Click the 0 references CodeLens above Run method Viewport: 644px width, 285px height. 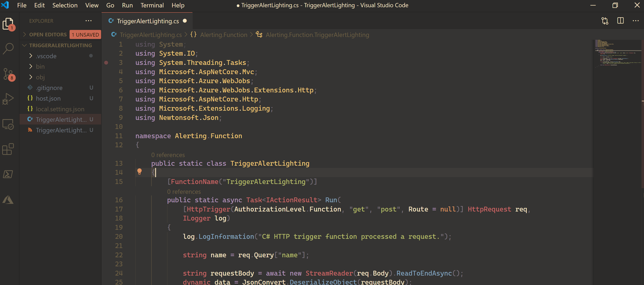(x=184, y=192)
